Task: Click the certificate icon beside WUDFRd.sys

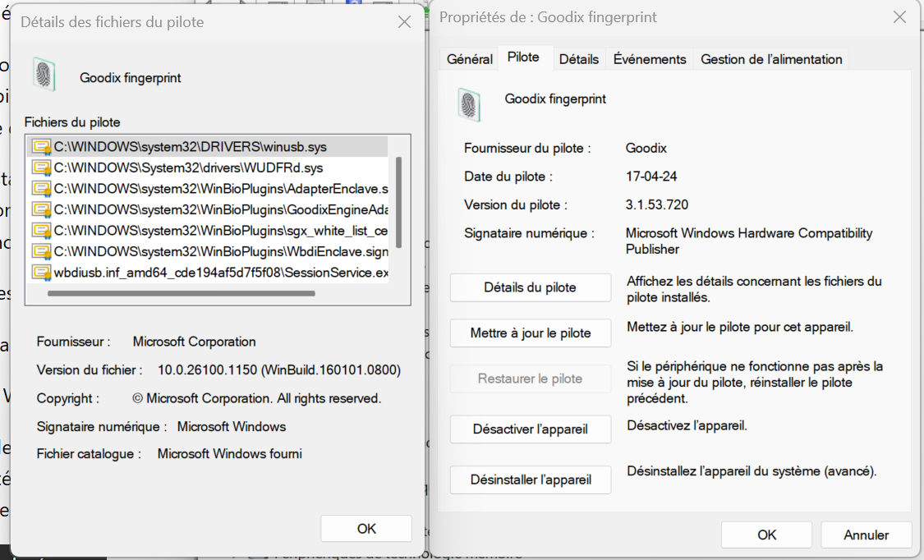Action: pyautogui.click(x=42, y=168)
